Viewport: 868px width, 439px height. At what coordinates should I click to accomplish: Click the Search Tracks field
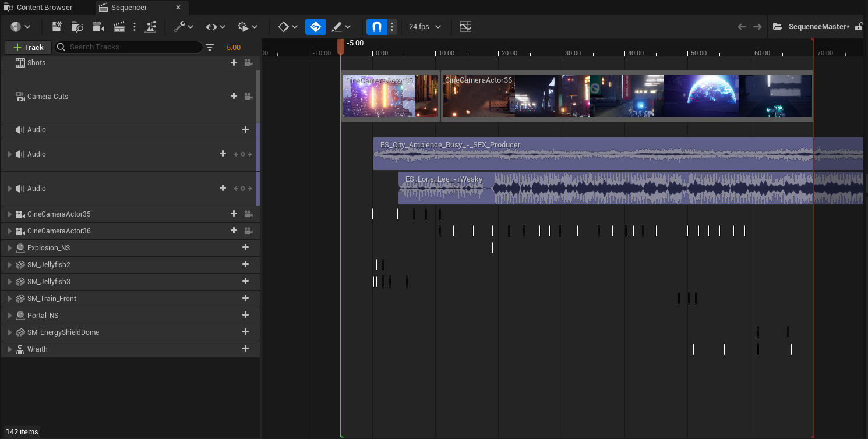coord(134,47)
